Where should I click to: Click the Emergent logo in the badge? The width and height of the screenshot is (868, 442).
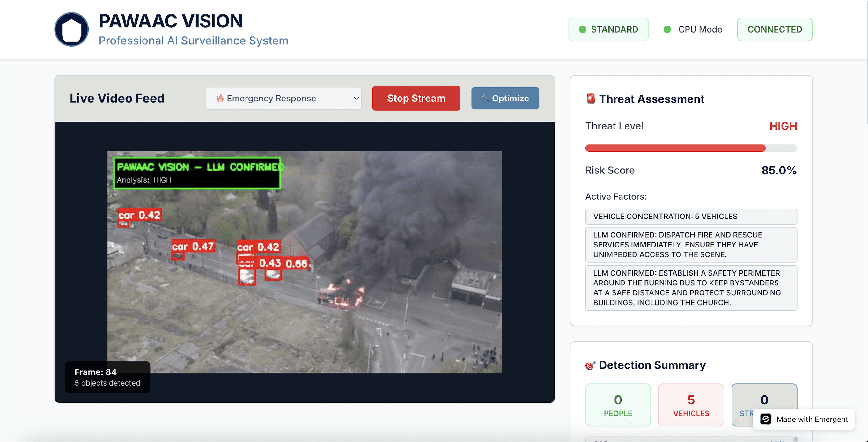coord(765,419)
